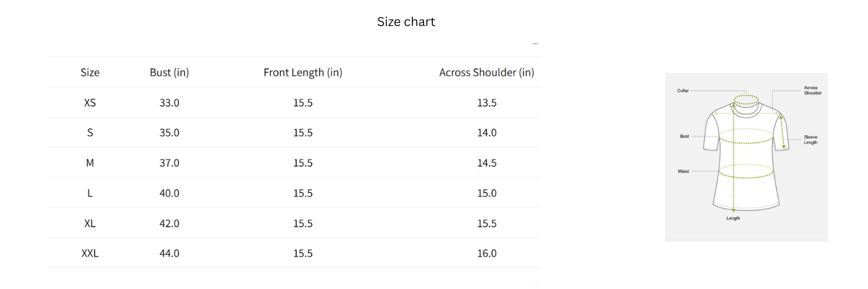Click the 16.0 across shoulder value

tap(487, 253)
